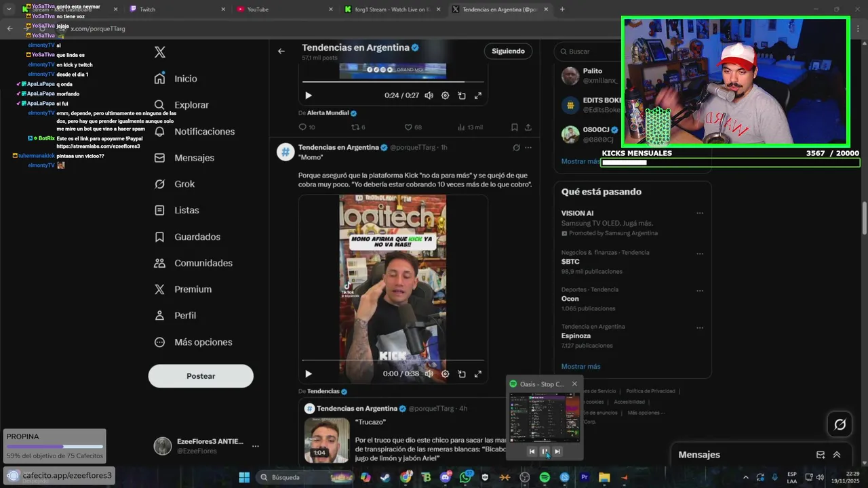Open Premium in the sidebar

[x=183, y=289]
